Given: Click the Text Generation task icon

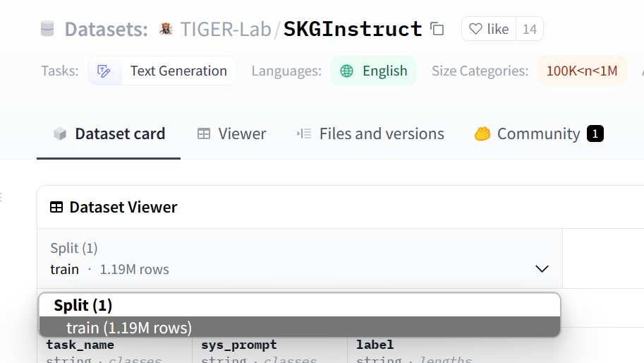Looking at the screenshot, I should pos(104,71).
